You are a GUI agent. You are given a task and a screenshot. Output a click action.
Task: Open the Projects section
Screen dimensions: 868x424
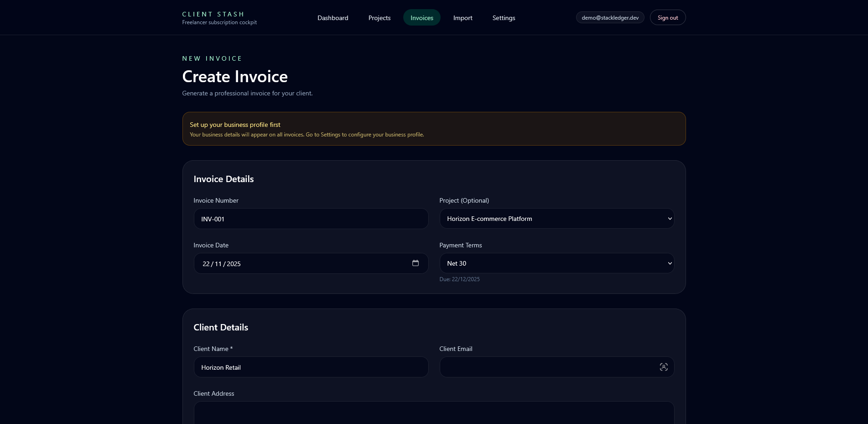(379, 18)
